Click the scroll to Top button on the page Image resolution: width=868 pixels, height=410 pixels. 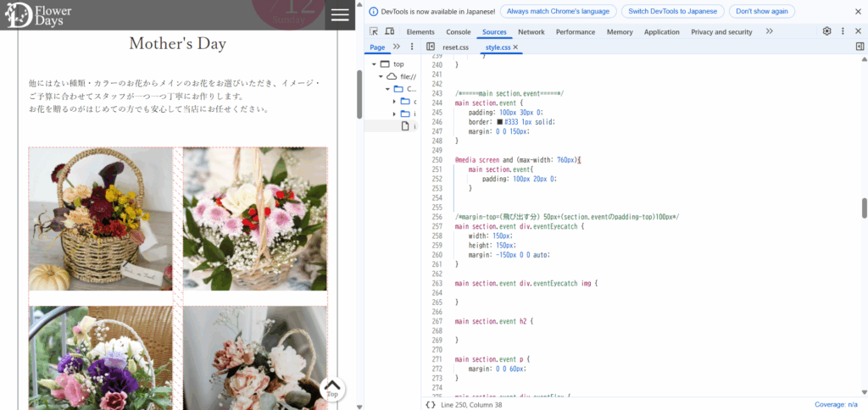pos(332,389)
